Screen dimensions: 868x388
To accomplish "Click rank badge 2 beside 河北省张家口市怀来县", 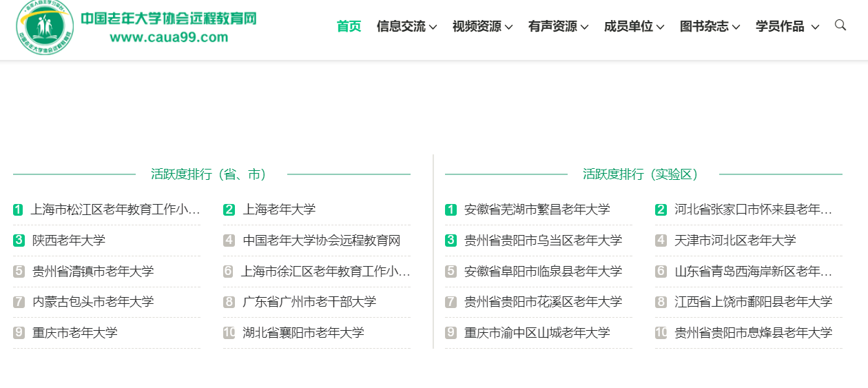I will point(661,210).
